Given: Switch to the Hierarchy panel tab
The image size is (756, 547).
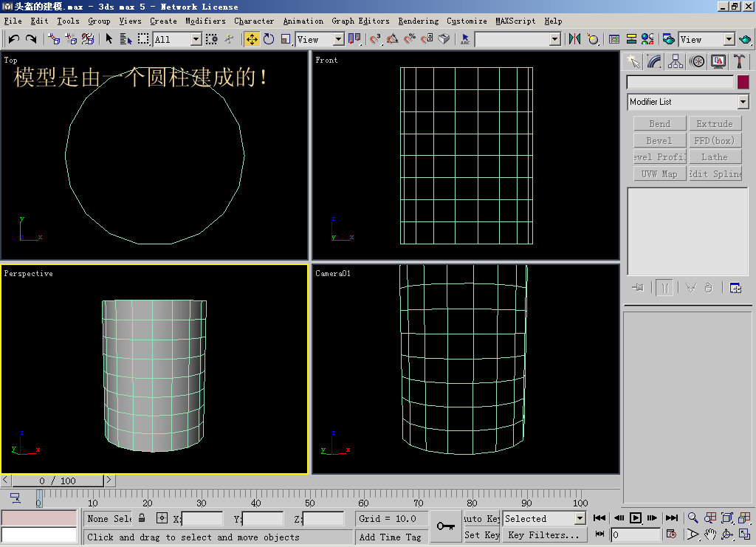Looking at the screenshot, I should click(x=676, y=62).
